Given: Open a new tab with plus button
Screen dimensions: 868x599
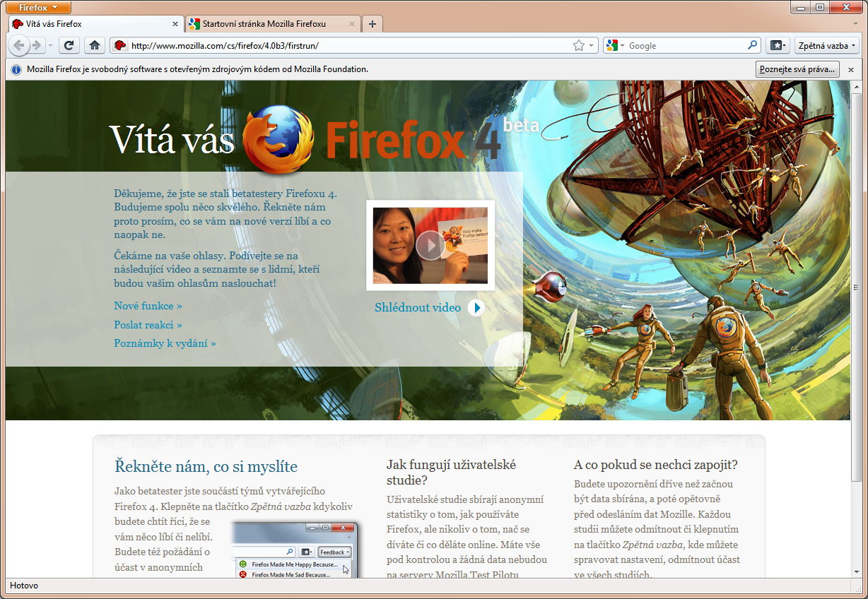Looking at the screenshot, I should [x=373, y=24].
